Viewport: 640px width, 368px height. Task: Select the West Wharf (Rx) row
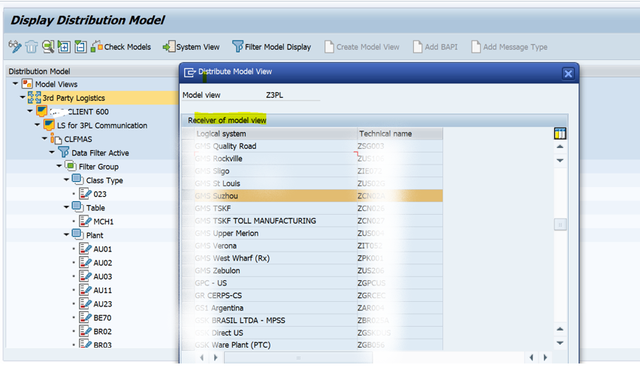[312, 258]
